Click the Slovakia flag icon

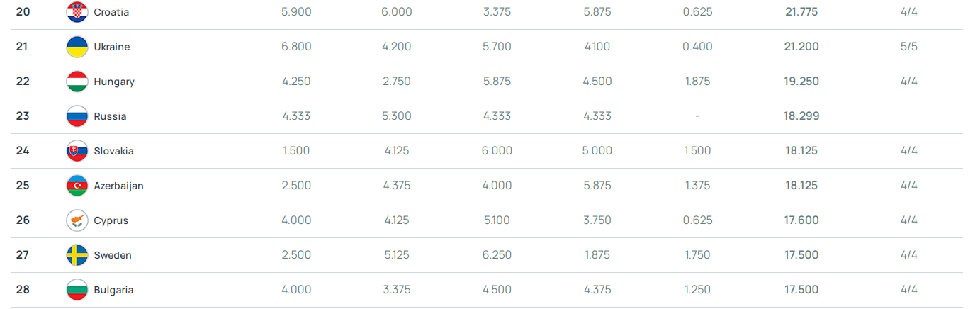[x=77, y=151]
